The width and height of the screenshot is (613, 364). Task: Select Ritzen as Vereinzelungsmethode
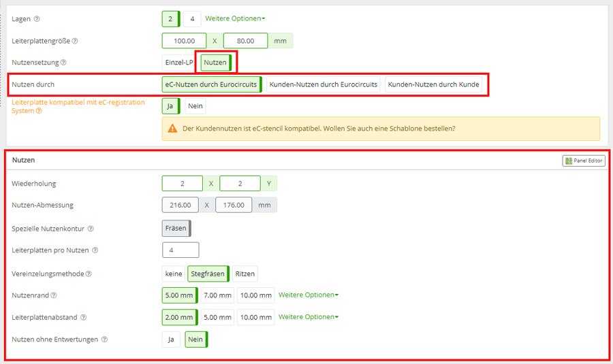tap(245, 274)
